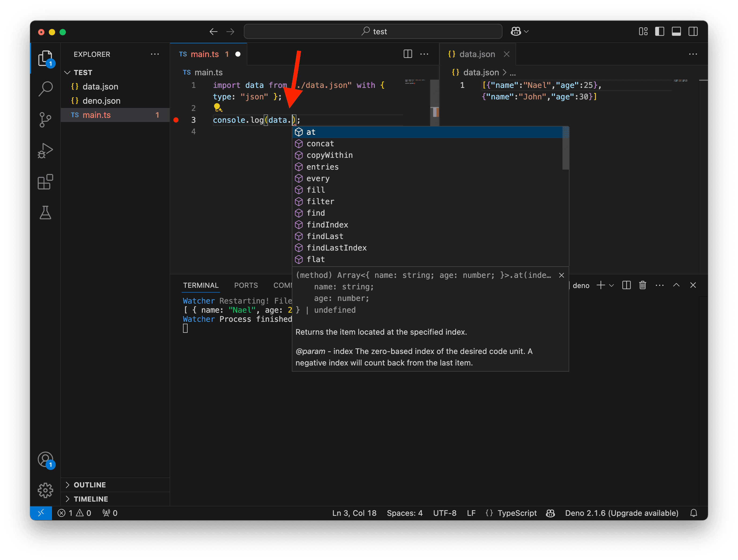
Task: Open the Search view icon
Action: [x=45, y=89]
